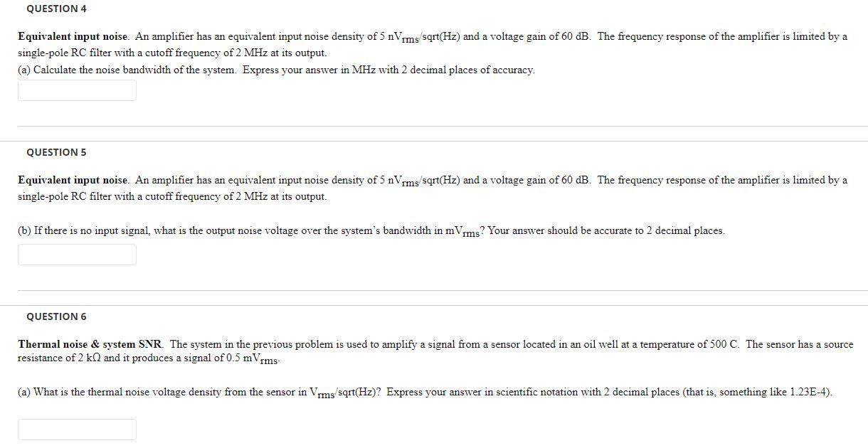This screenshot has width=868, height=448.
Task: Click the answer box for Question 4 part (a)
Action: tap(77, 90)
